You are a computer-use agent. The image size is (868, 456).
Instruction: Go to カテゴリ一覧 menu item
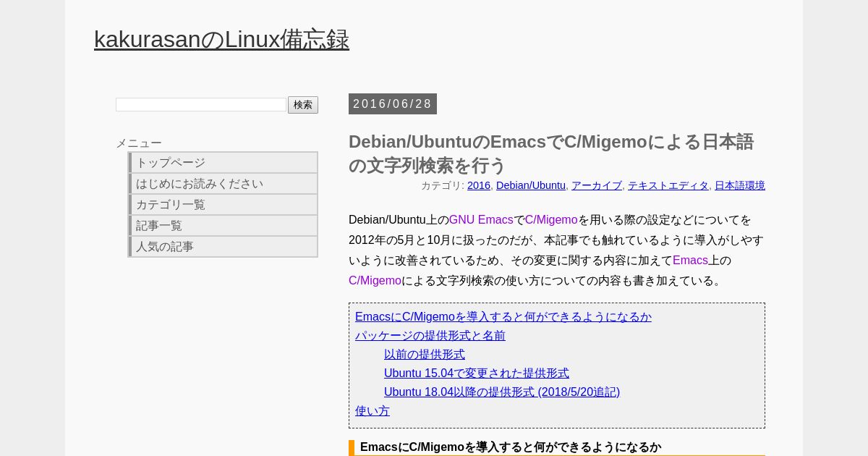tap(224, 205)
